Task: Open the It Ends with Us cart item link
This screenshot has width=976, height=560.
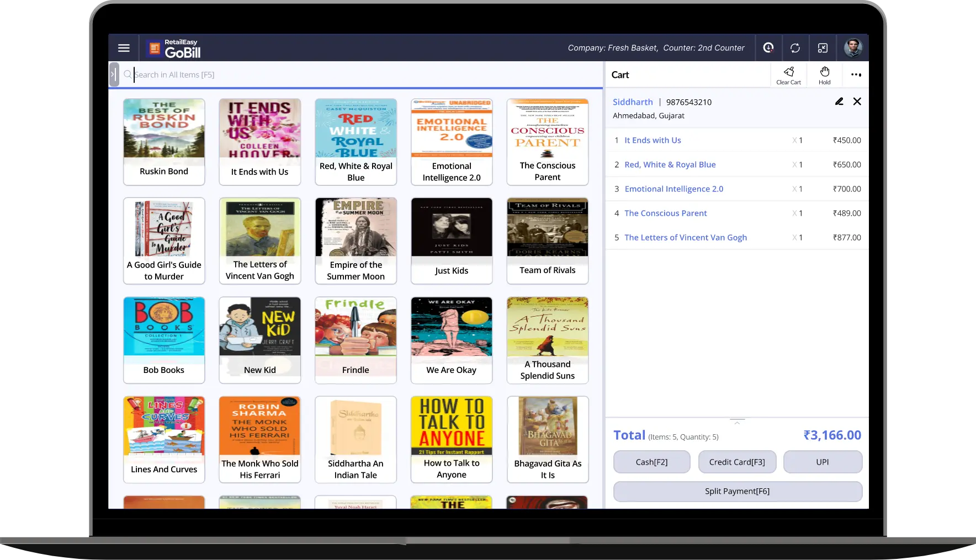Action: [653, 140]
